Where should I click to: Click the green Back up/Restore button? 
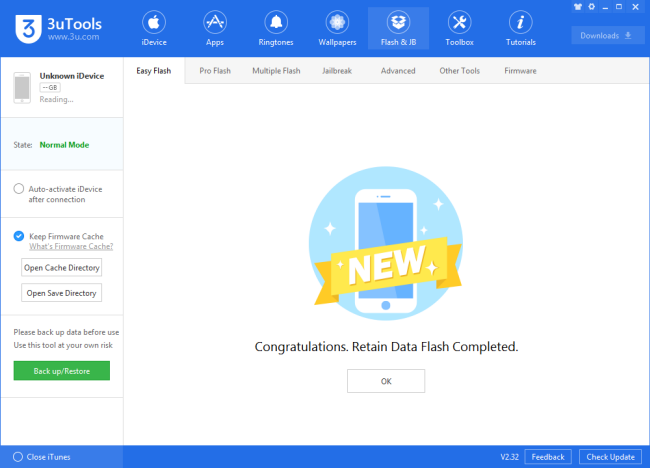point(61,371)
